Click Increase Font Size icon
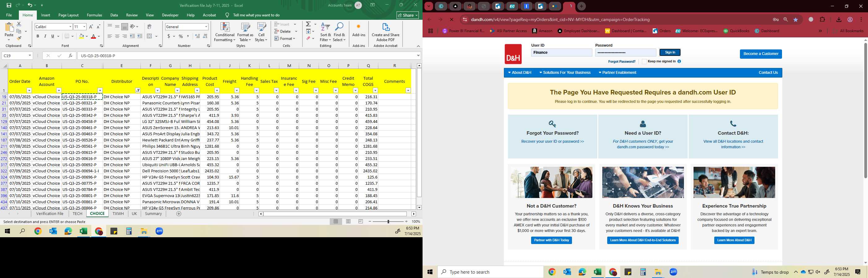868x278 pixels. tap(91, 27)
